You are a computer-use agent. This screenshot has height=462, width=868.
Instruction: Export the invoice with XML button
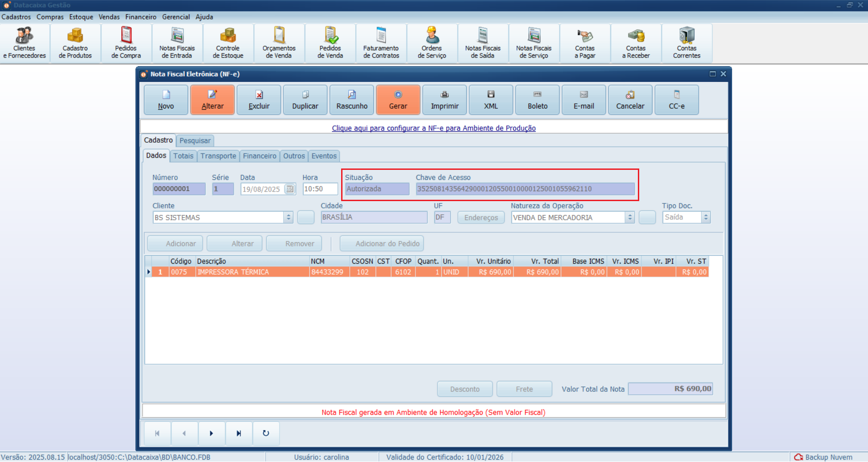tap(491, 100)
